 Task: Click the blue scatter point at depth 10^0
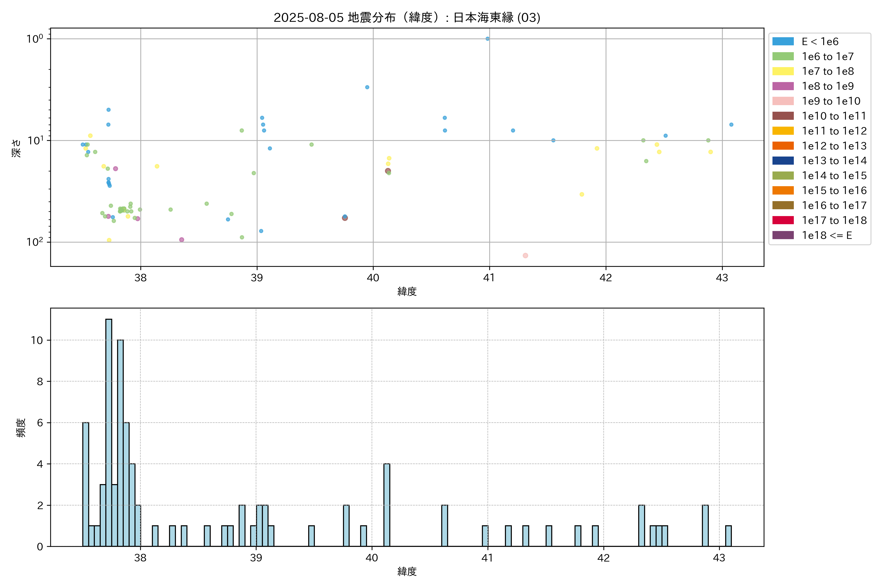(487, 39)
